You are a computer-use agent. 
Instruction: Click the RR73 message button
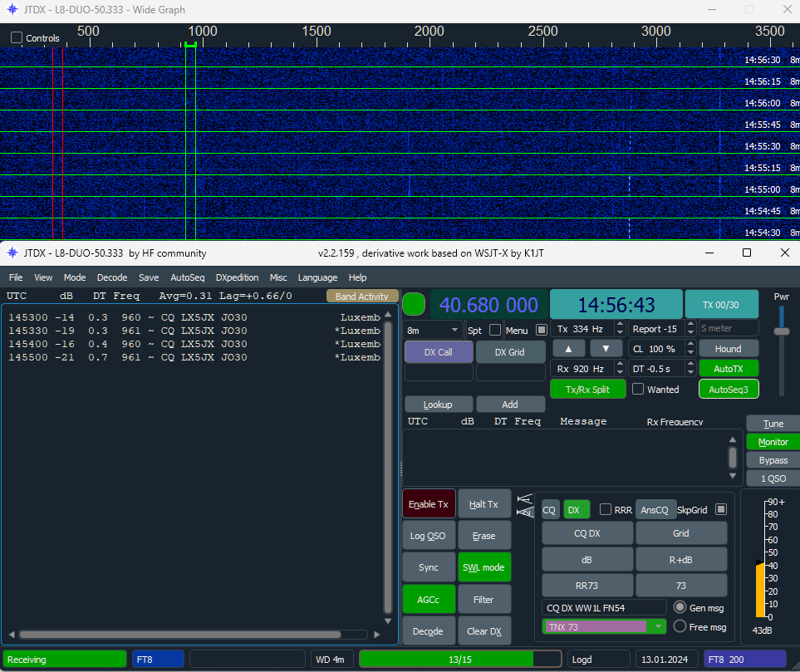587,586
